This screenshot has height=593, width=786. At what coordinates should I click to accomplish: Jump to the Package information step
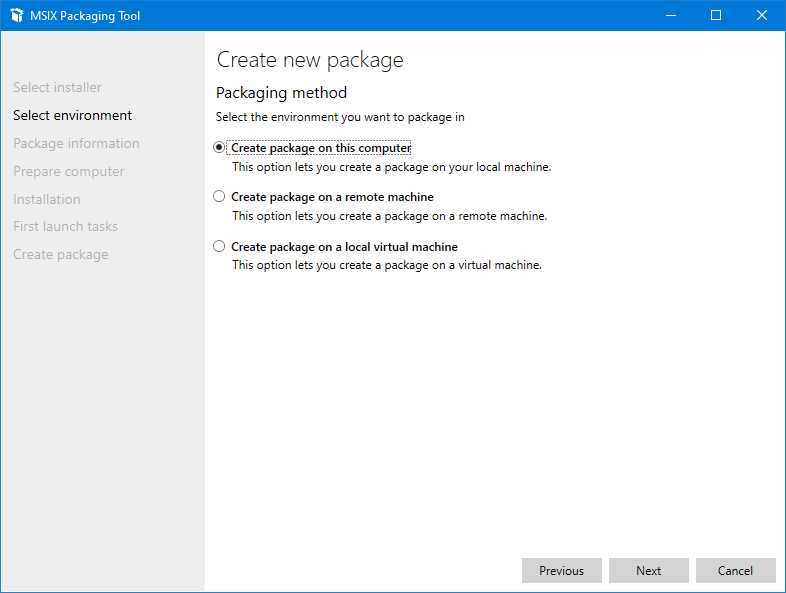[76, 143]
